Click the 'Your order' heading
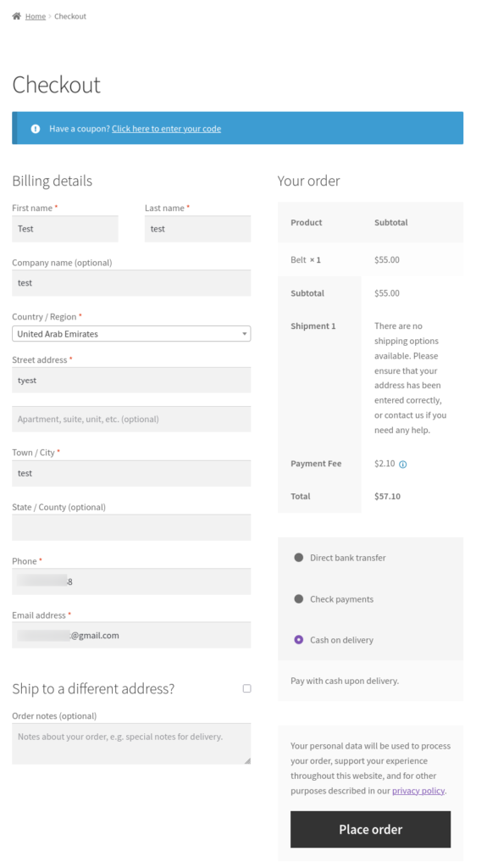Screen dimensions: 487x868 (309, 181)
